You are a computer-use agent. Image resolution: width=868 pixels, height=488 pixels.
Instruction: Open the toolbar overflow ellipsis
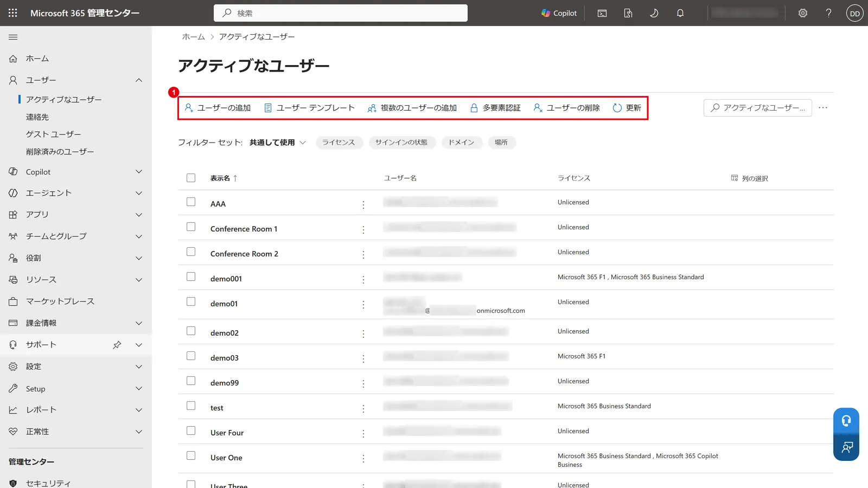[823, 108]
